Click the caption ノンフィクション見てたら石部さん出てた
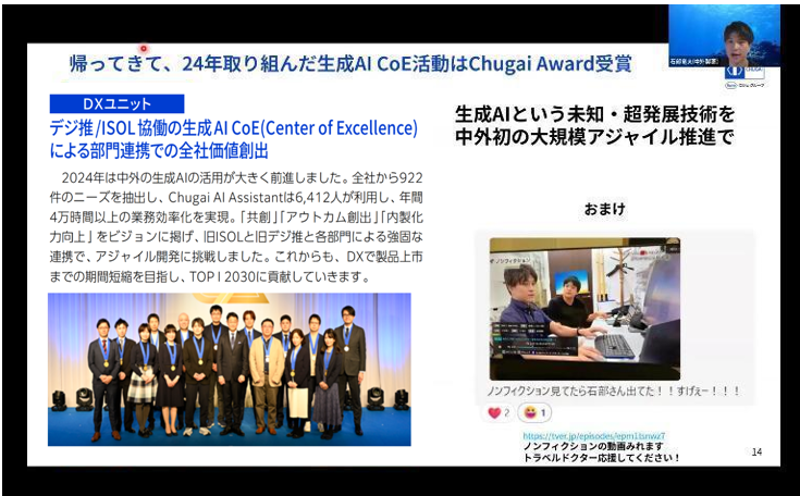Image resolution: width=800 pixels, height=496 pixels. [613, 391]
